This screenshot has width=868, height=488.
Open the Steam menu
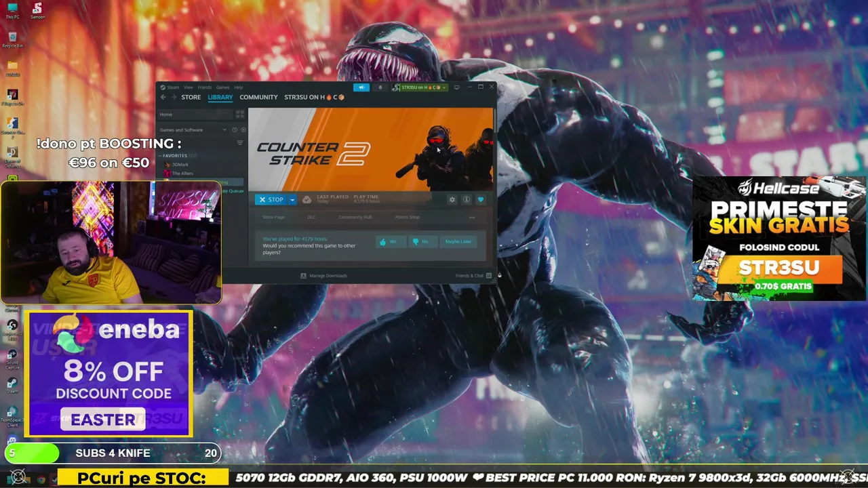[x=173, y=87]
